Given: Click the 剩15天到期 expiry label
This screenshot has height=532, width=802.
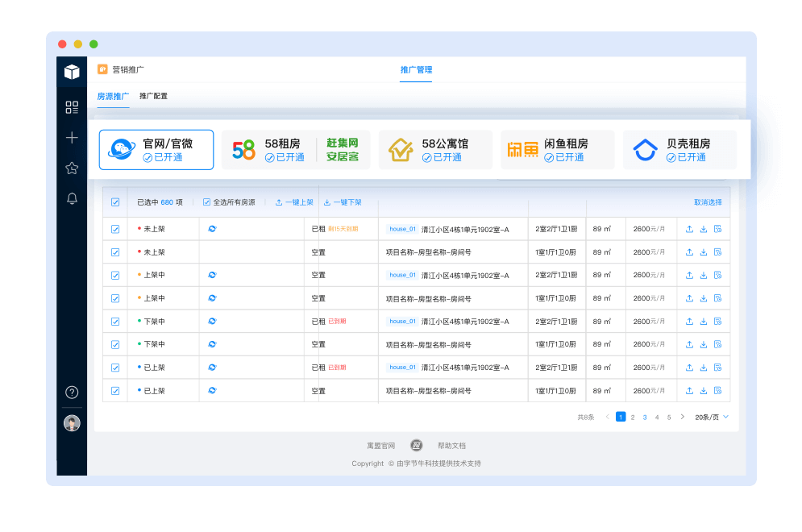Looking at the screenshot, I should tap(343, 229).
